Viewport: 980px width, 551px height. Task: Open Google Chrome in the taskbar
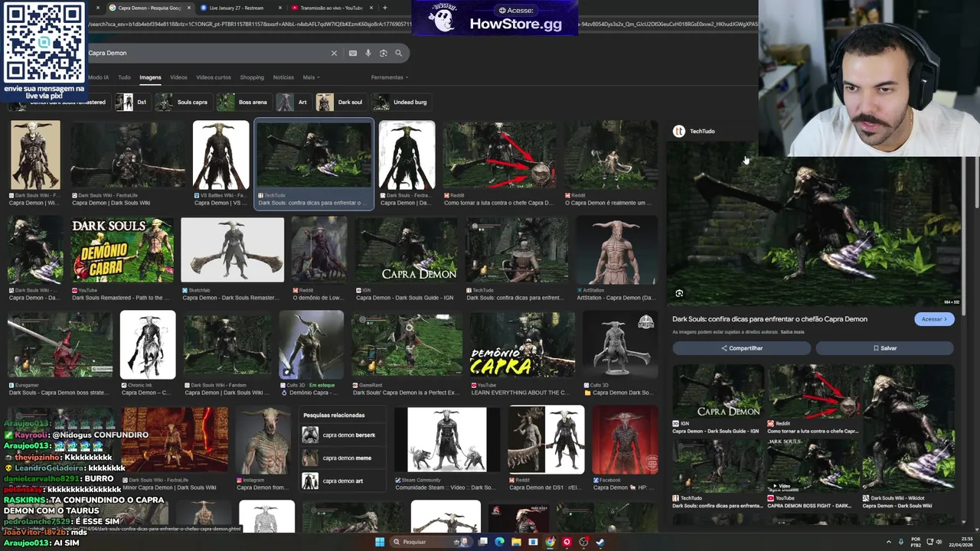point(550,542)
